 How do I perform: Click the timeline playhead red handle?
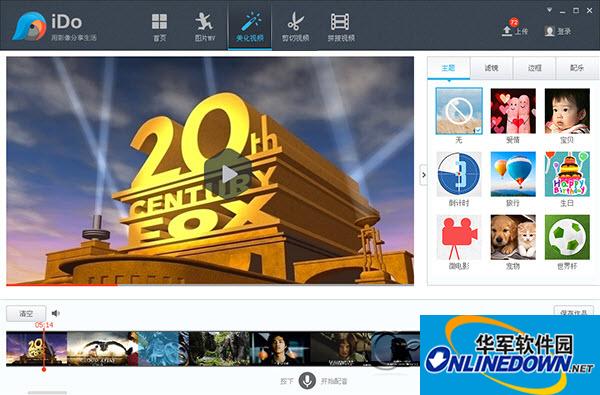44,369
